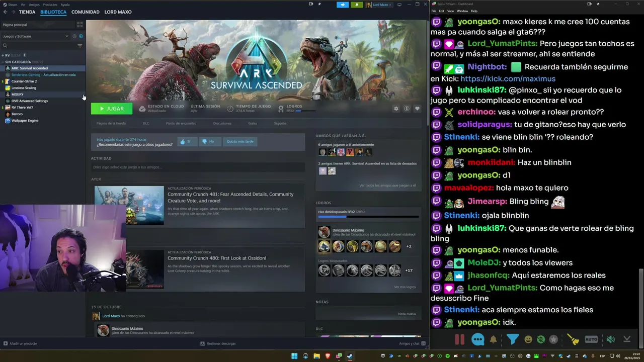Open the COMUNIDAD tab
This screenshot has width=644, height=362.
point(85,12)
